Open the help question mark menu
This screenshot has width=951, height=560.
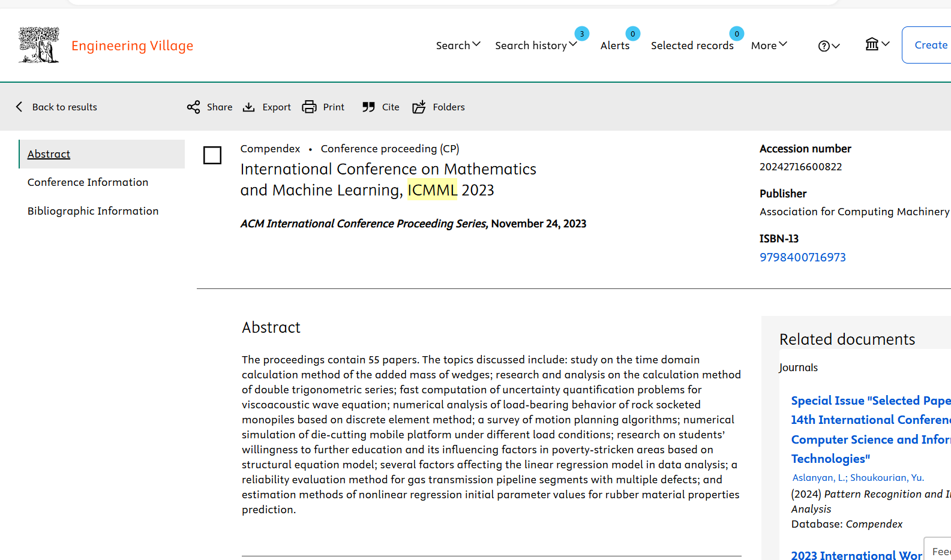click(x=829, y=46)
